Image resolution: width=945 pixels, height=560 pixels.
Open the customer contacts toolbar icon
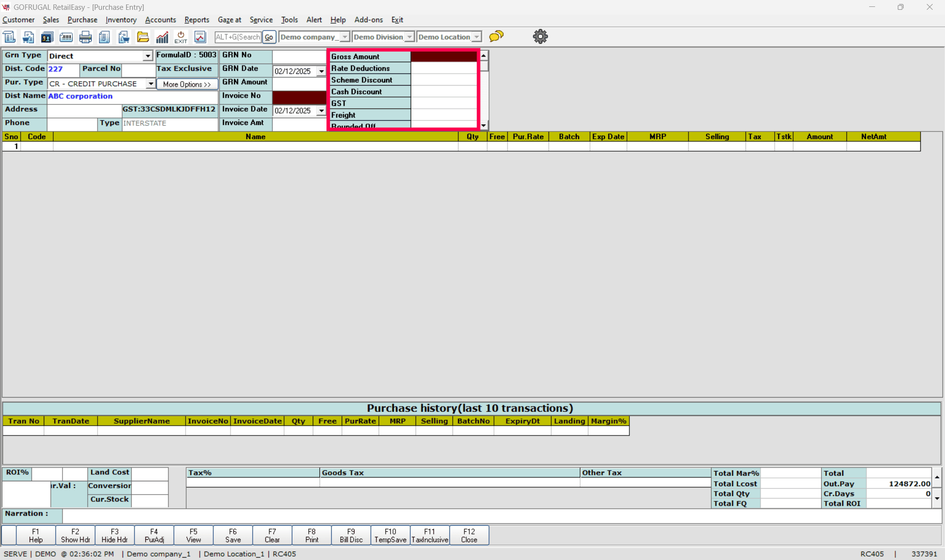[47, 37]
